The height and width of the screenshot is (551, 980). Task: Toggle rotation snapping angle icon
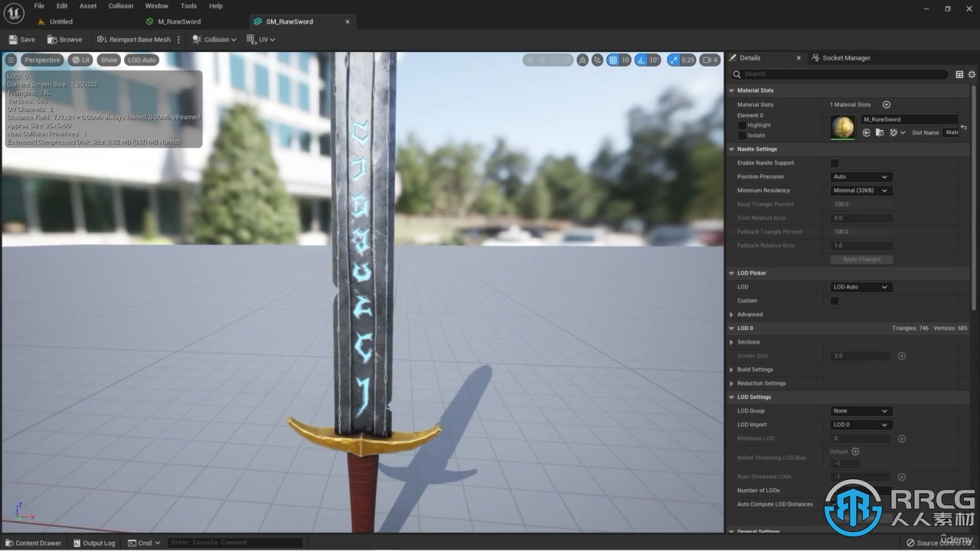pyautogui.click(x=640, y=60)
